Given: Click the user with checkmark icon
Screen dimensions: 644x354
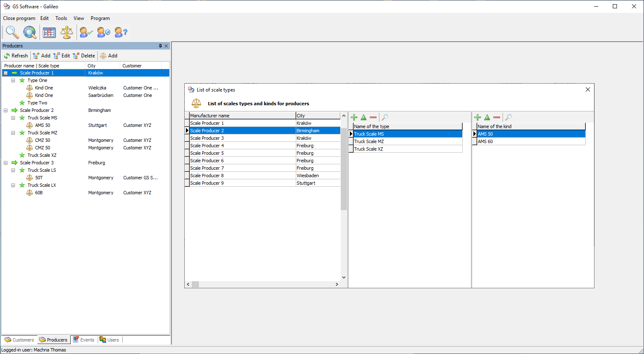Looking at the screenshot, I should 86,32.
